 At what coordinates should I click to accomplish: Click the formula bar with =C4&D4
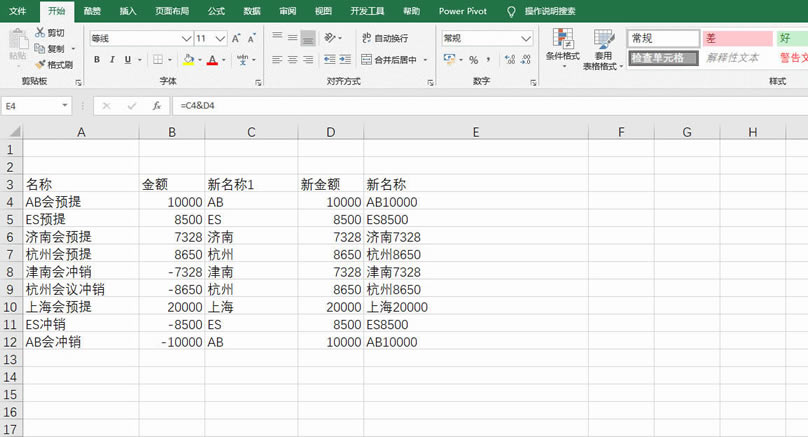click(x=490, y=106)
